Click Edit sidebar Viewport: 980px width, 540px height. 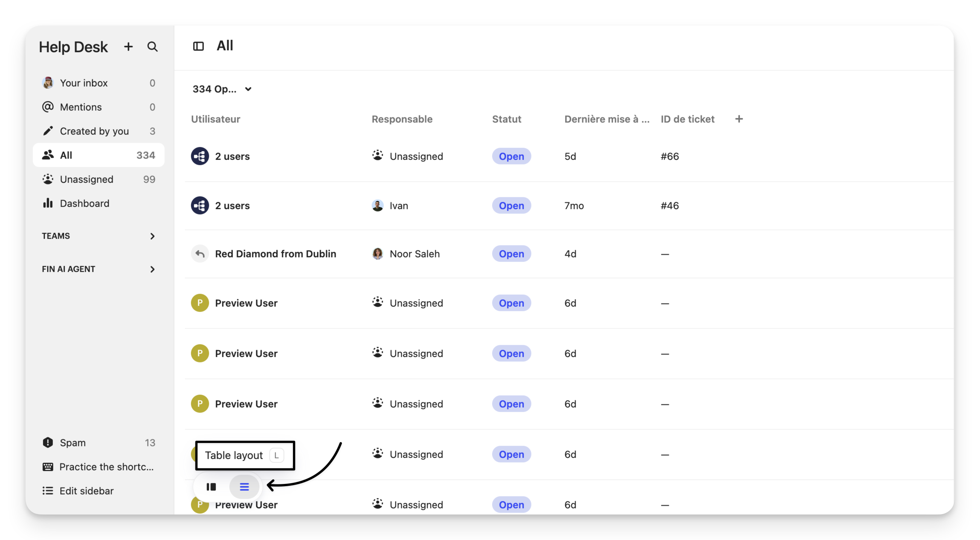click(99, 491)
